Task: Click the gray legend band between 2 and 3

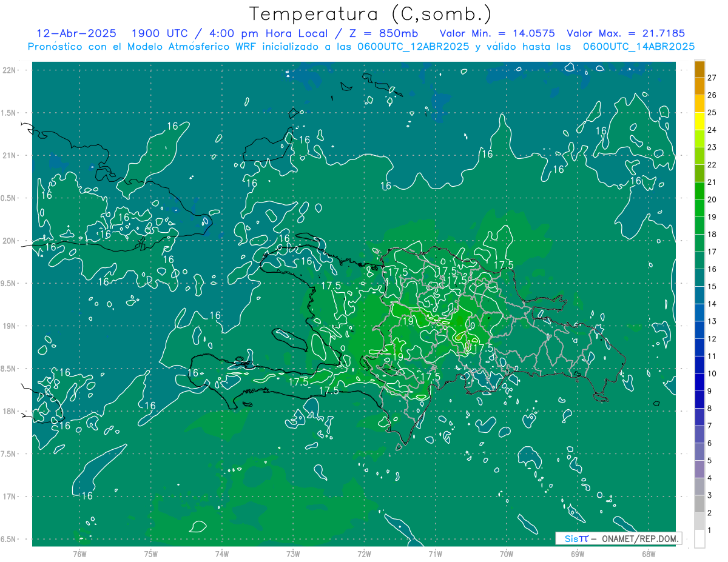Action: [699, 504]
